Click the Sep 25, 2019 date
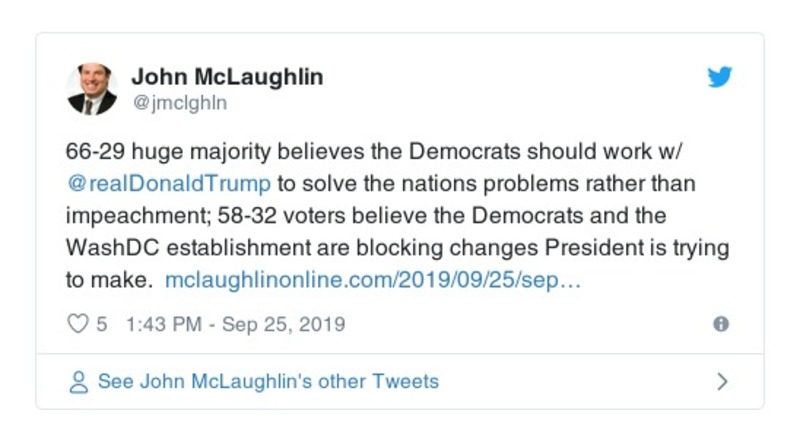 283,324
